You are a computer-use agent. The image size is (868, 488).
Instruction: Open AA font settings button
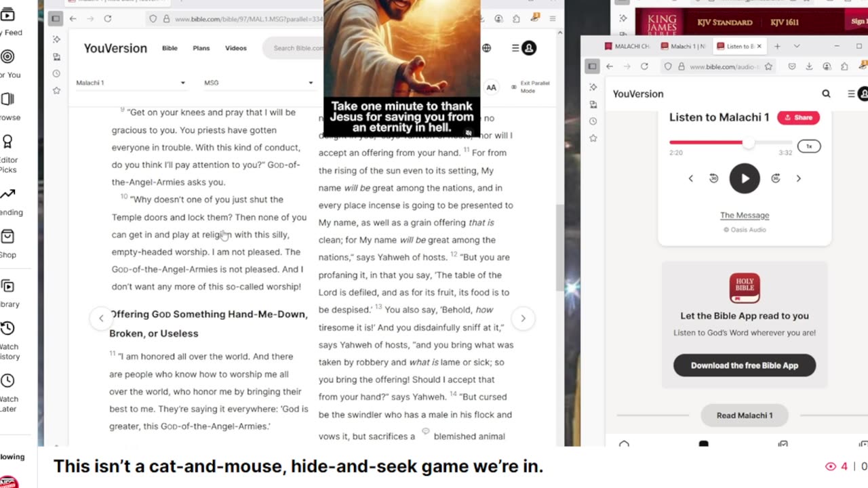click(491, 87)
